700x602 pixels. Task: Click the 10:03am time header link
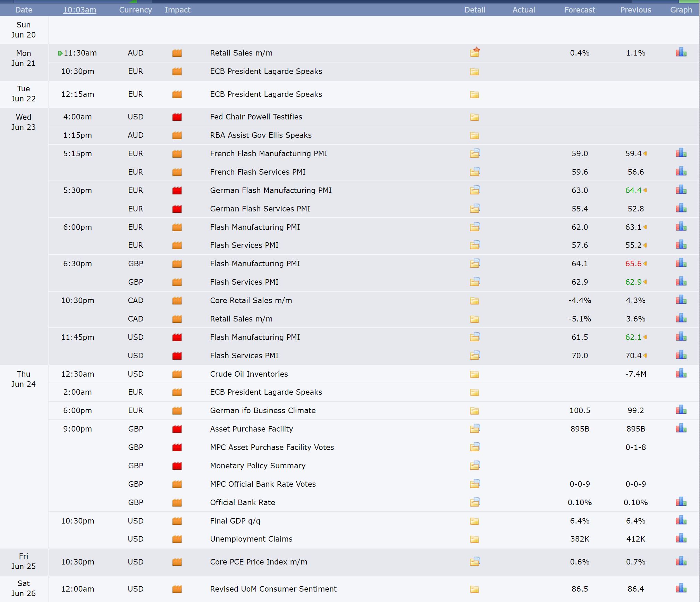point(79,10)
